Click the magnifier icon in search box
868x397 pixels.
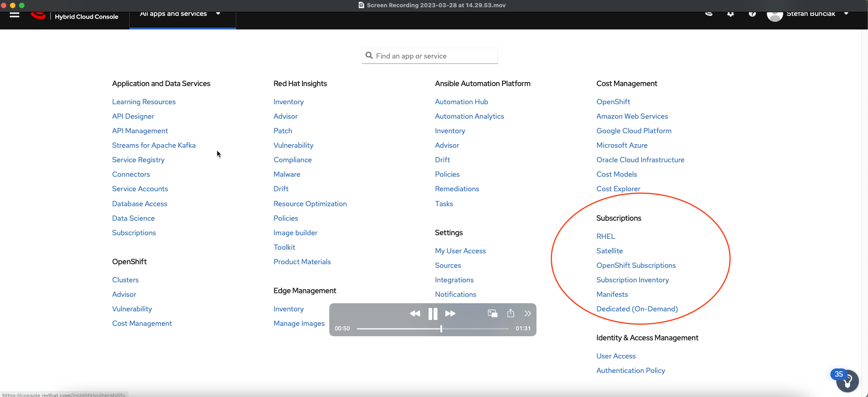pos(369,56)
